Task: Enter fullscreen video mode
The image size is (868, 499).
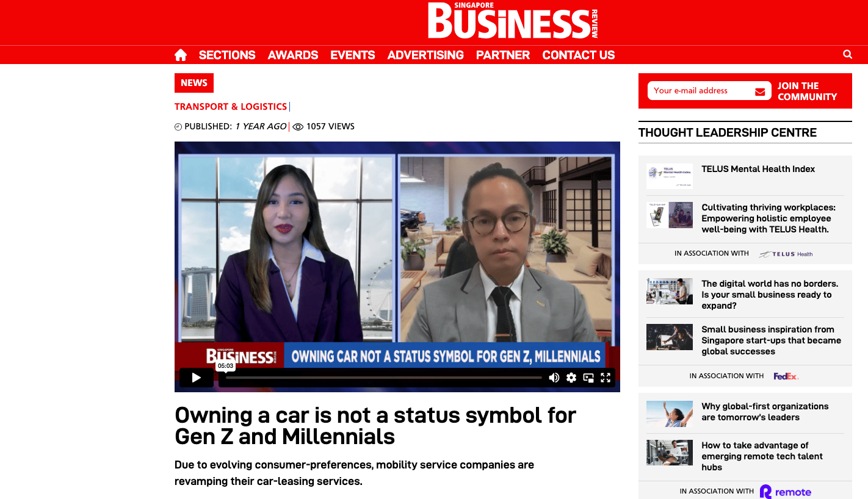Action: coord(606,378)
